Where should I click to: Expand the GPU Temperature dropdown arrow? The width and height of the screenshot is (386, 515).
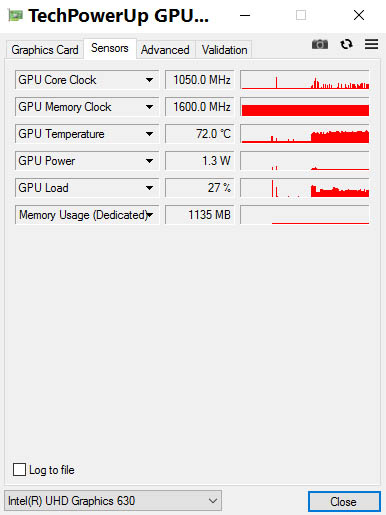149,134
